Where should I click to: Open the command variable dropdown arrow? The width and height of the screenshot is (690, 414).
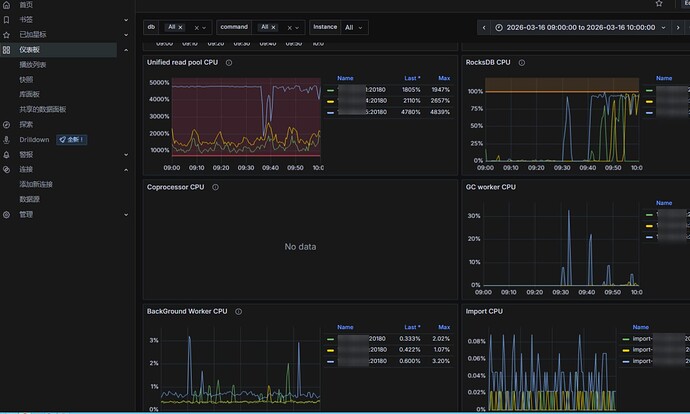coord(297,28)
